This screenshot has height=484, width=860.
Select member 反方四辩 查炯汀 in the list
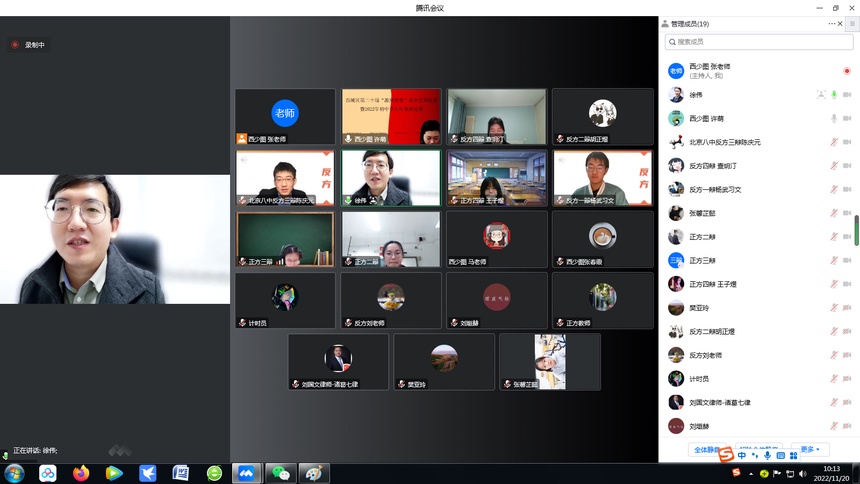click(759, 165)
